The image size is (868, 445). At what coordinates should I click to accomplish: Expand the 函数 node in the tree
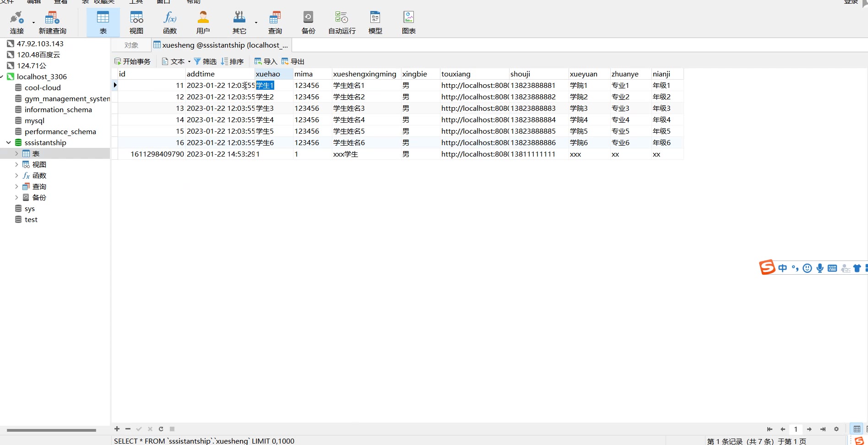tap(16, 176)
